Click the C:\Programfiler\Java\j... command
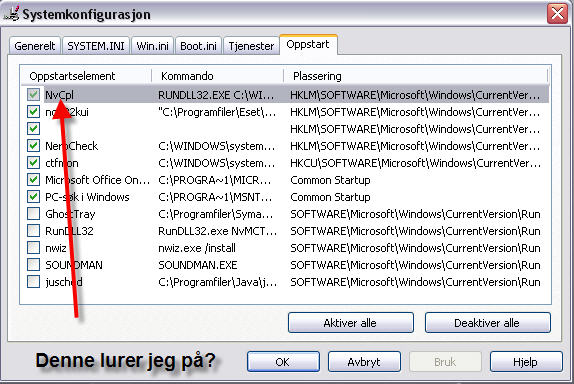Screen dimensions: 574x384 217,282
